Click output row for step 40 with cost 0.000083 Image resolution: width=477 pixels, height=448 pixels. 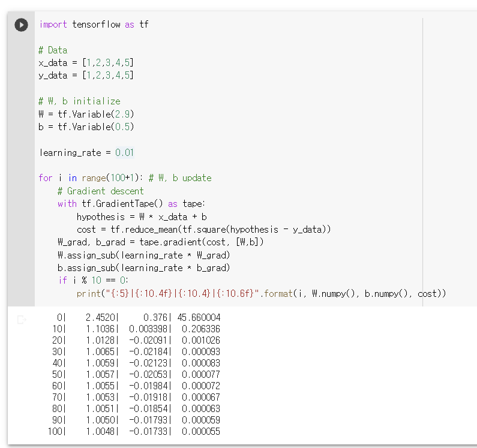click(x=136, y=363)
